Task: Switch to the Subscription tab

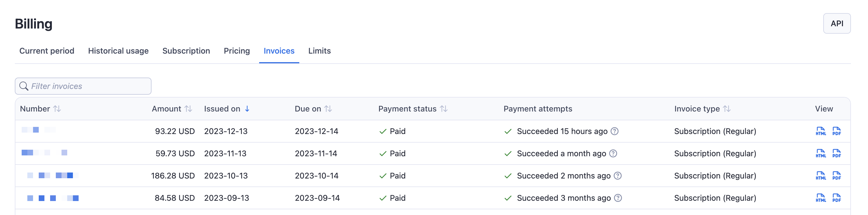Action: tap(186, 51)
